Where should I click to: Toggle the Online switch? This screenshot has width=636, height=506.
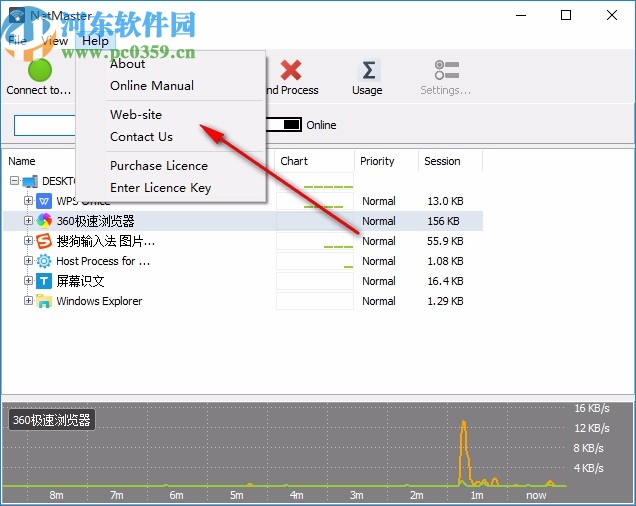[x=284, y=125]
